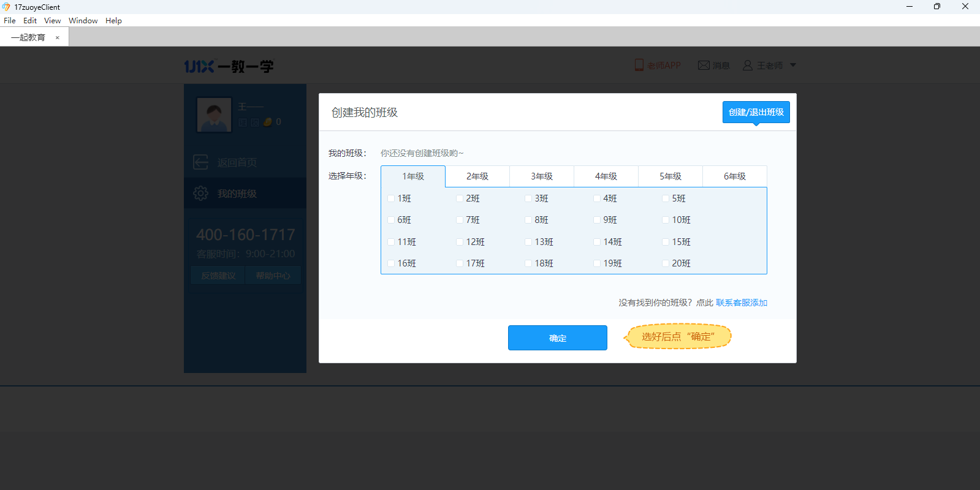
Task: Click the 我的班级 gear icon
Action: (x=200, y=194)
